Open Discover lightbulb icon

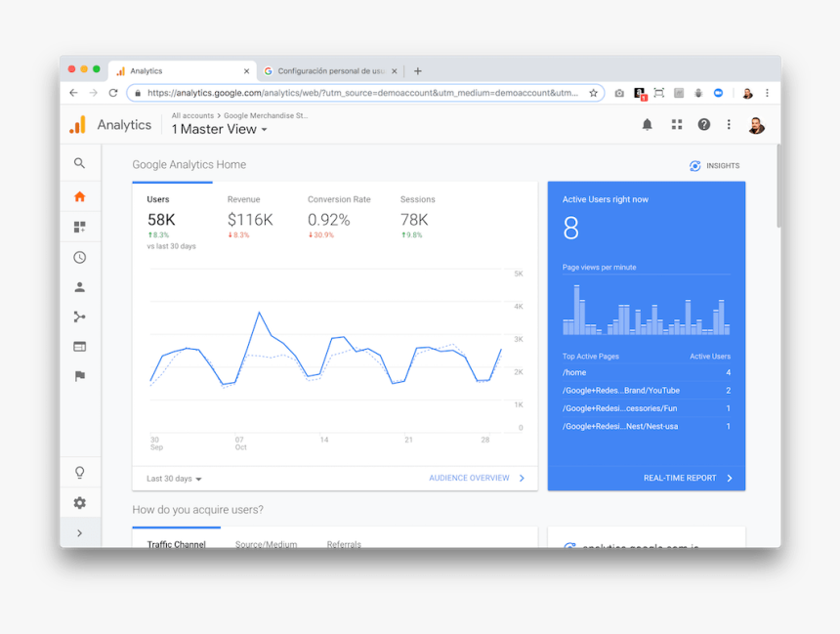[79, 472]
